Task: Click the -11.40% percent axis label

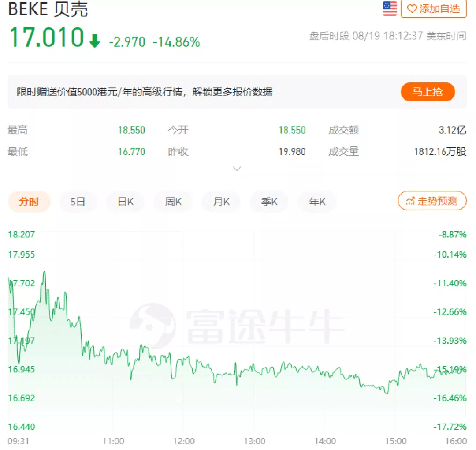Action: tap(450, 283)
